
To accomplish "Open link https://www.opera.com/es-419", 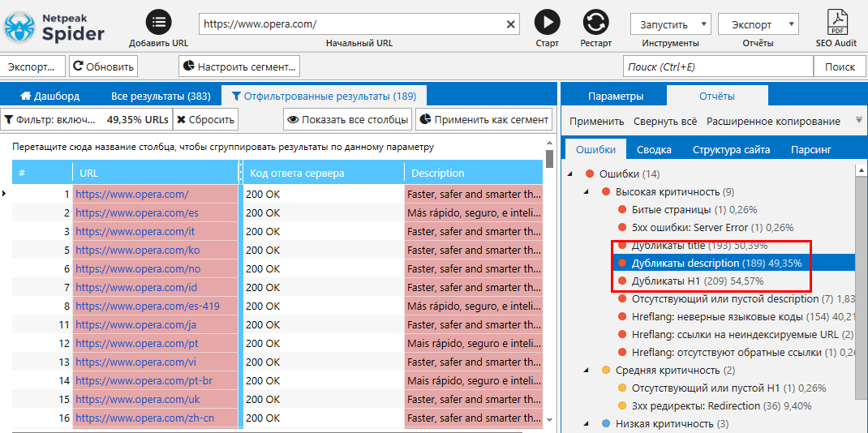I will (x=148, y=306).
